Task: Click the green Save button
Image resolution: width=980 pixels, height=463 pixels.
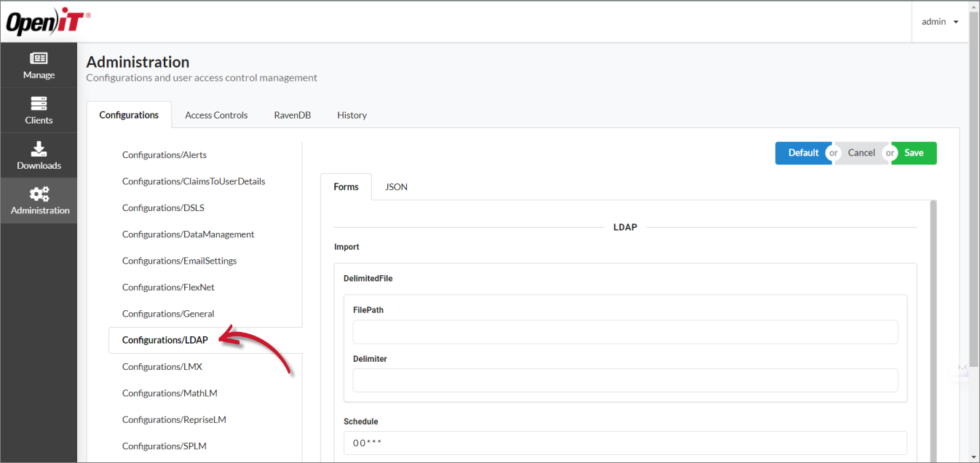Action: 914,153
